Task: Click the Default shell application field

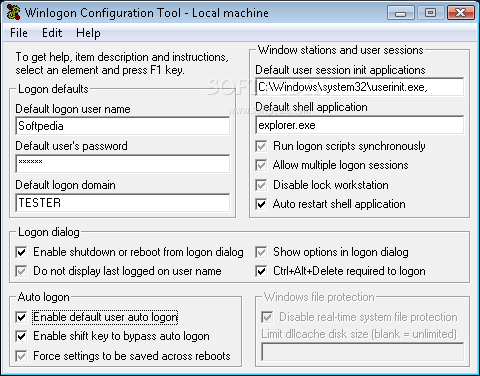Action: coord(359,125)
